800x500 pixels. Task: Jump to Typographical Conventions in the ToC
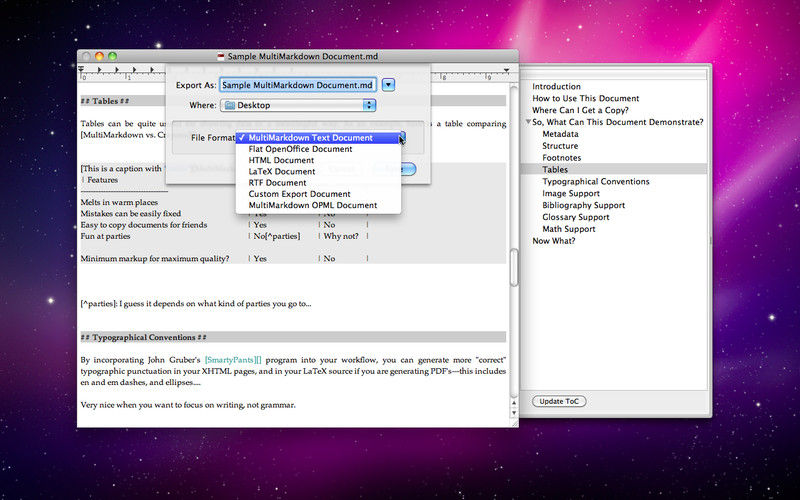(x=595, y=182)
